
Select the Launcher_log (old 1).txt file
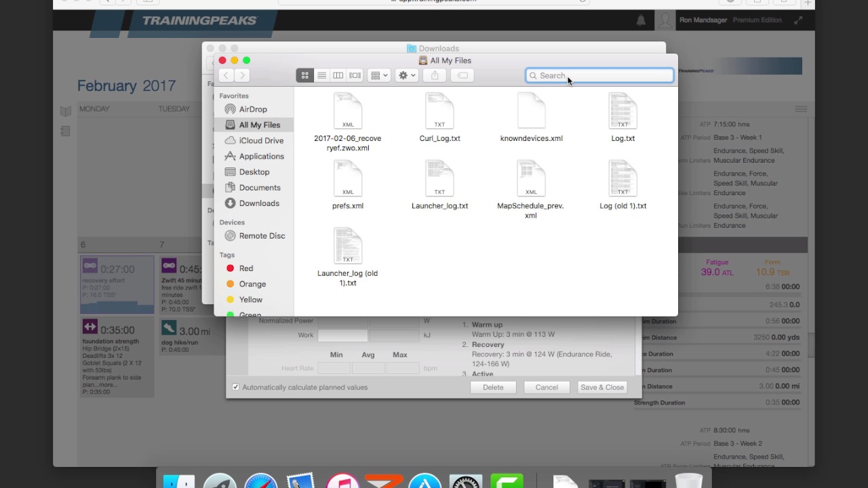348,257
